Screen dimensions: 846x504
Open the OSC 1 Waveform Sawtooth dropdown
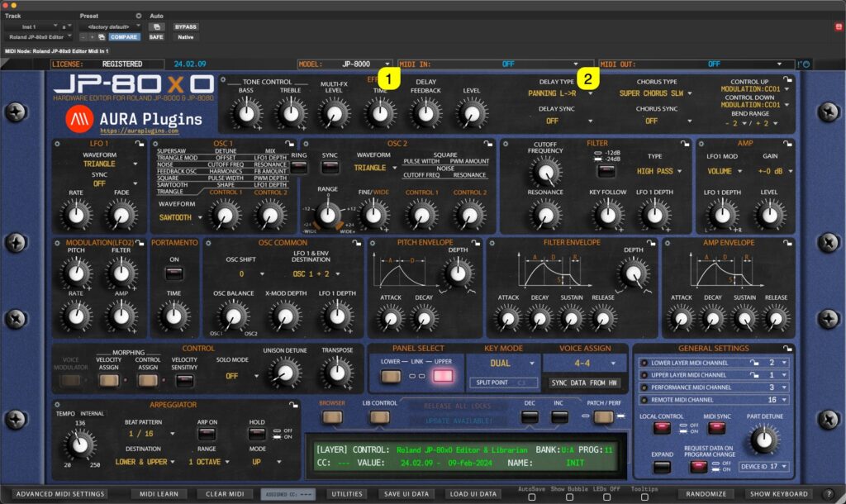coord(180,217)
